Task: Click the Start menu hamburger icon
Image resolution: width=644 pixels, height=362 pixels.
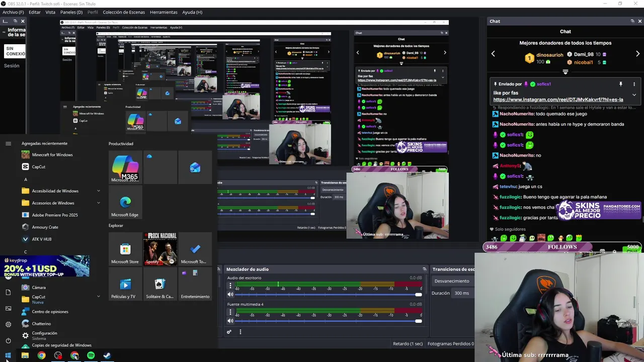Action: 8,144
